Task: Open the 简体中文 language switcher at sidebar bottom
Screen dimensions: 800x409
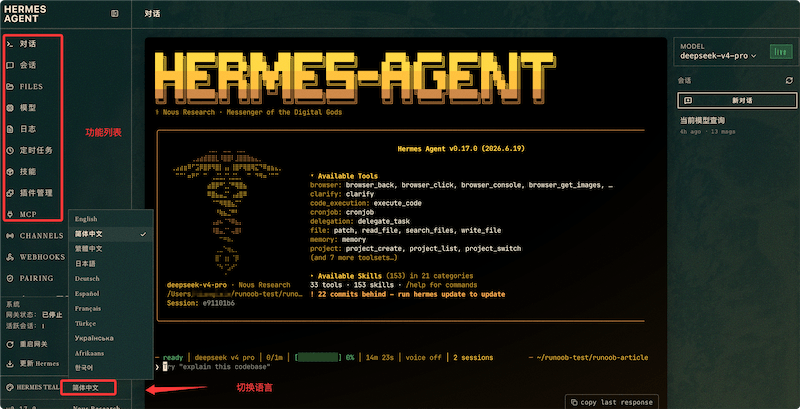Action: pos(88,388)
